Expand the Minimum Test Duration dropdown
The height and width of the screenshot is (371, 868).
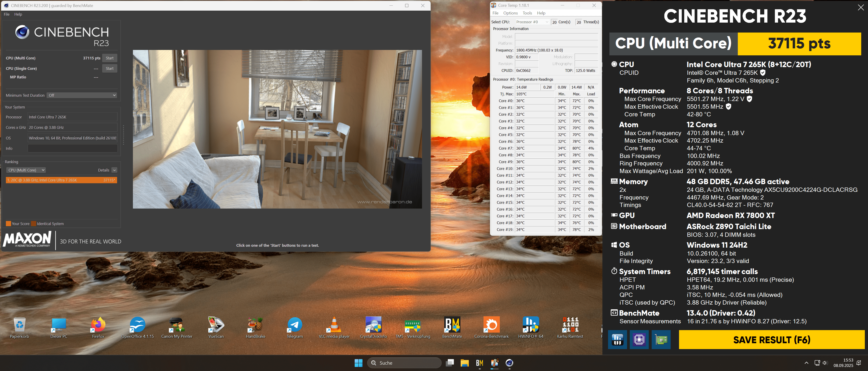tap(82, 95)
